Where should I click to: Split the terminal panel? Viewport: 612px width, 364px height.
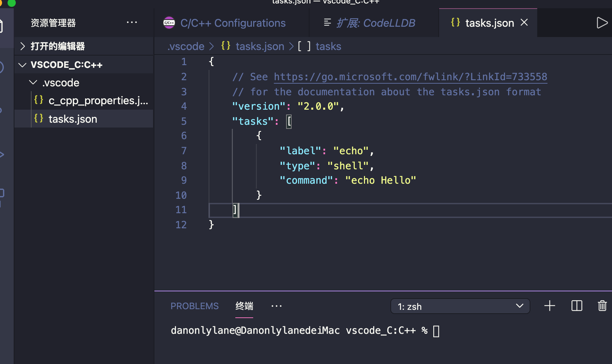tap(577, 306)
